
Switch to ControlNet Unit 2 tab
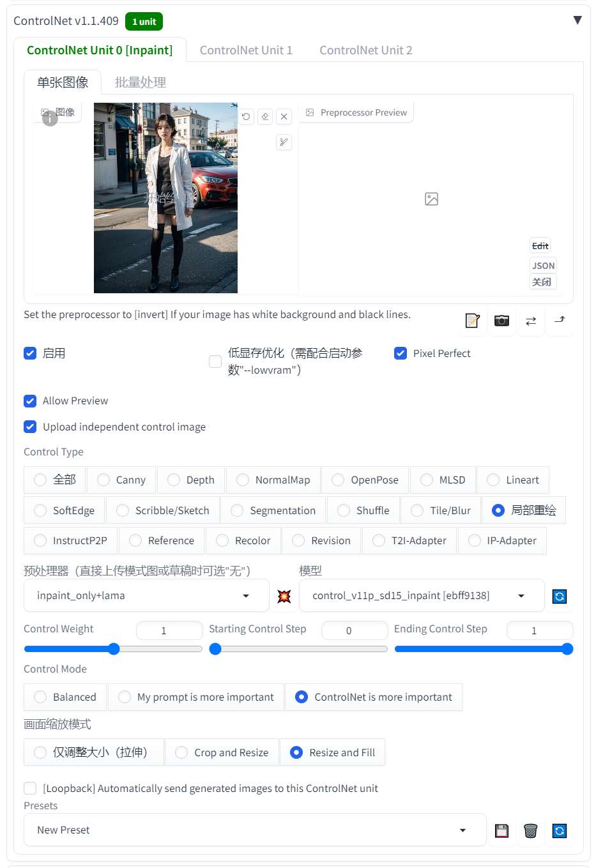pyautogui.click(x=366, y=50)
